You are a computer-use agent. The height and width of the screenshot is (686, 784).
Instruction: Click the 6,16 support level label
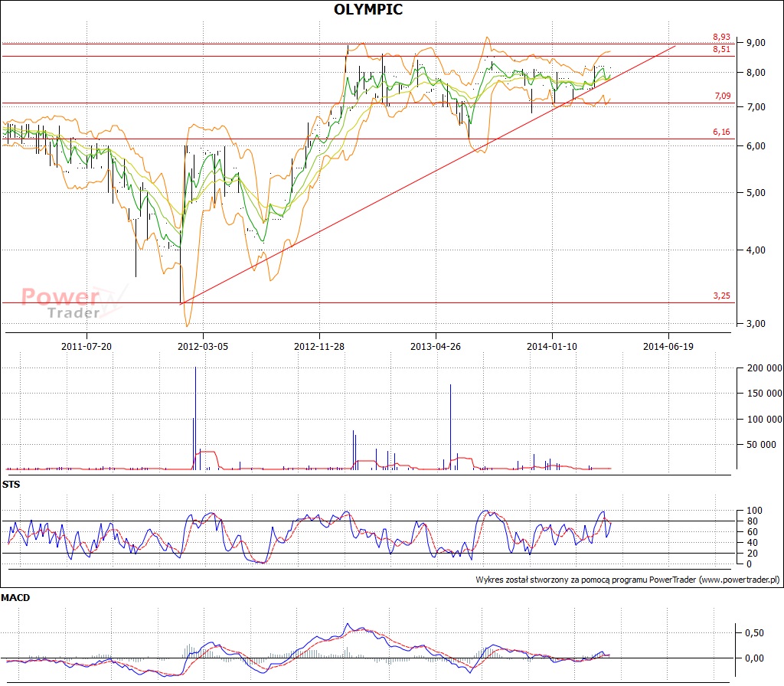click(721, 132)
